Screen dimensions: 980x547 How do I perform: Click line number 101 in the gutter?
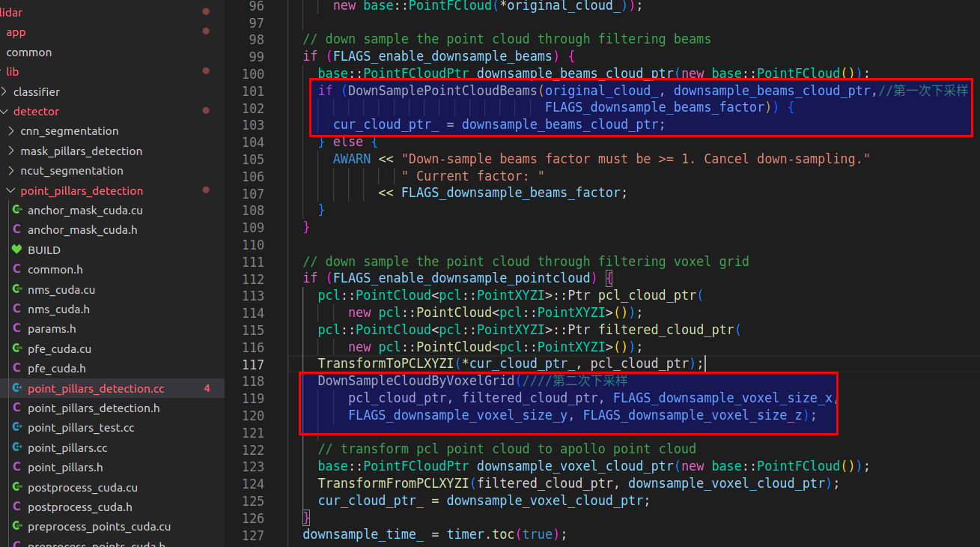pyautogui.click(x=254, y=91)
